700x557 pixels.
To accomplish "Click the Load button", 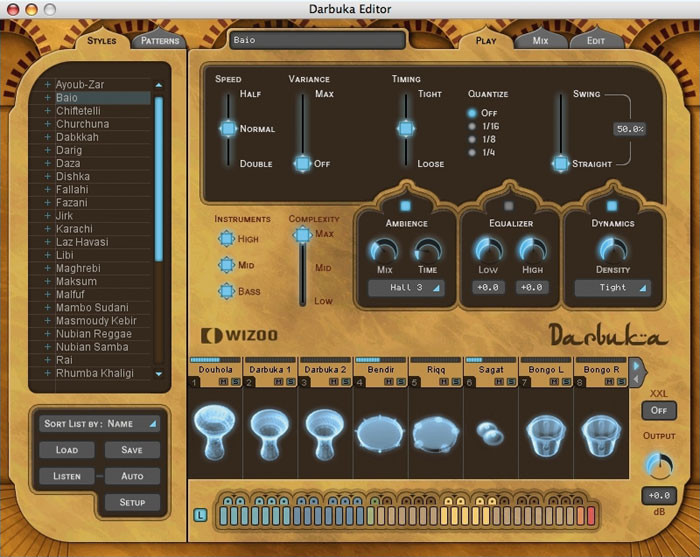I will click(x=67, y=450).
